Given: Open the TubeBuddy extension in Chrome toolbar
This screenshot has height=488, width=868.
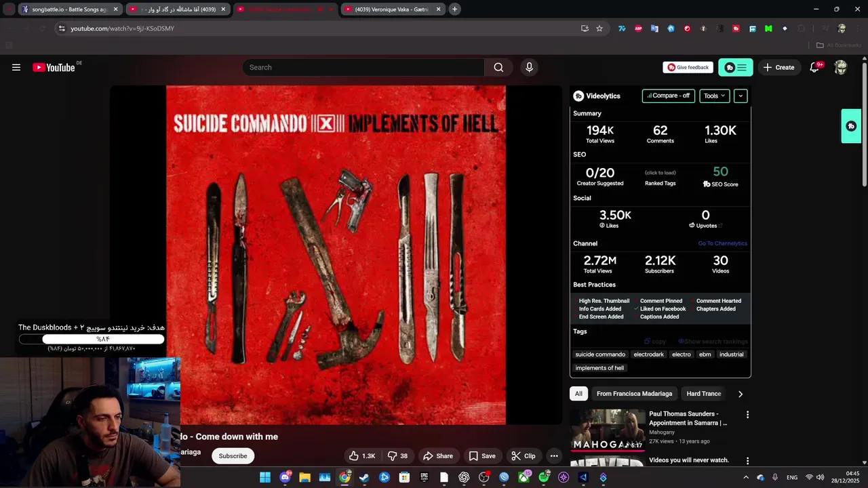Looking at the screenshot, I should pos(736,28).
